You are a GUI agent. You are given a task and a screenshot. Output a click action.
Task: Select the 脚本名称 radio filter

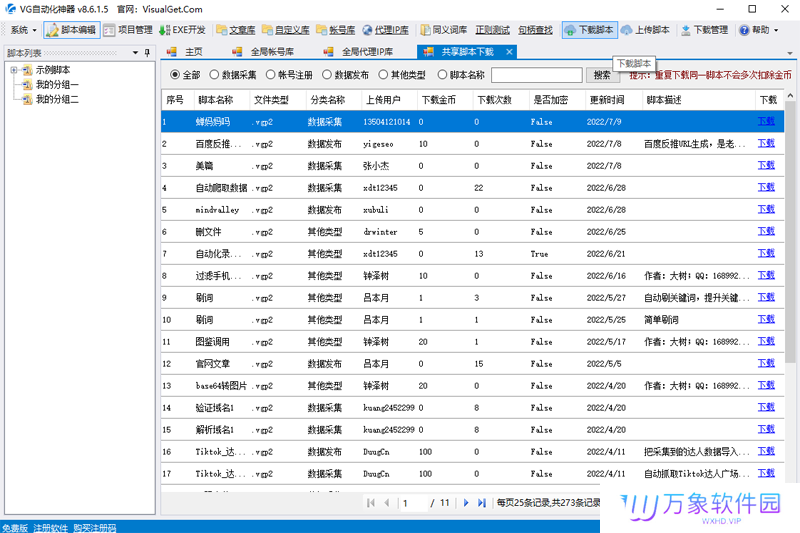[x=461, y=75]
